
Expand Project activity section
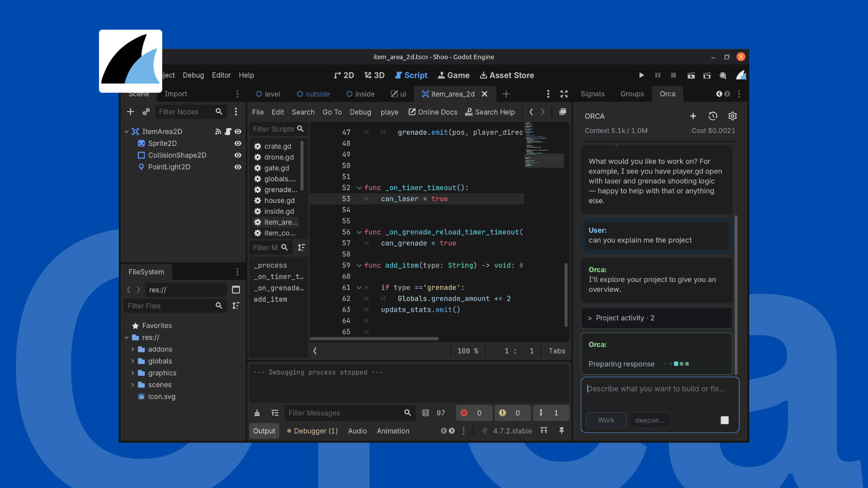point(656,318)
